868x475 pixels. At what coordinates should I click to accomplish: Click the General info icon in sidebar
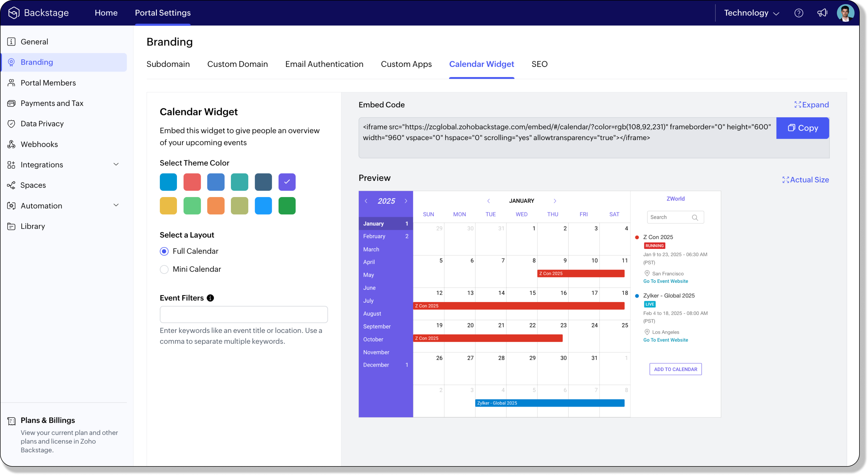(x=11, y=41)
